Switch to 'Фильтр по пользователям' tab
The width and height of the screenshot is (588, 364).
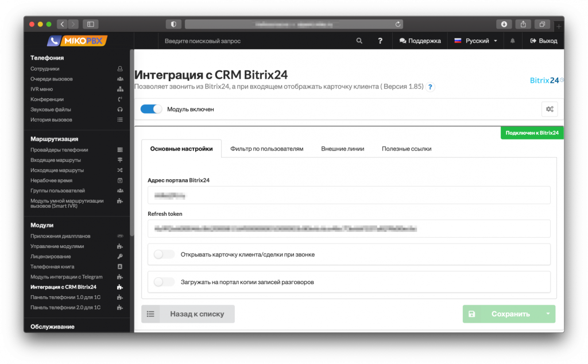tap(266, 149)
